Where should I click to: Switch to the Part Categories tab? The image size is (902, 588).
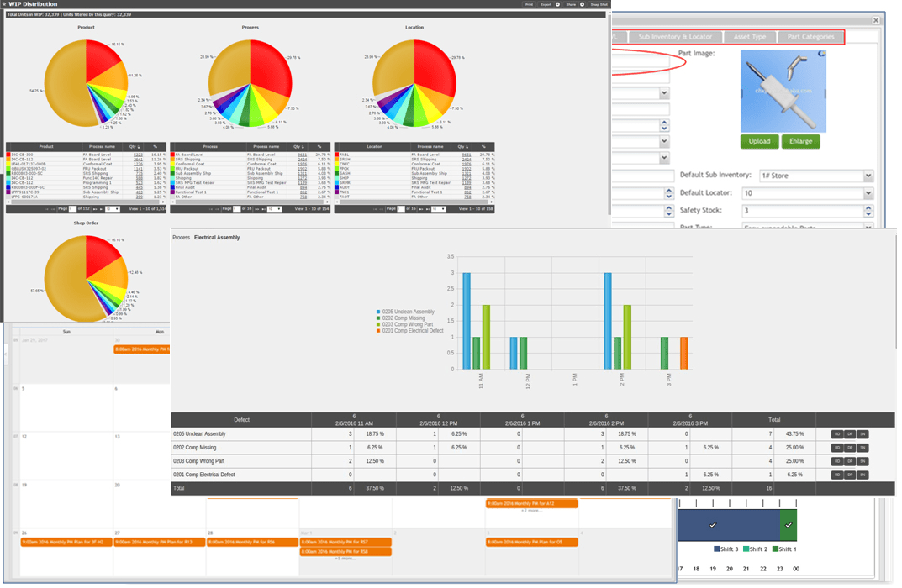click(805, 37)
